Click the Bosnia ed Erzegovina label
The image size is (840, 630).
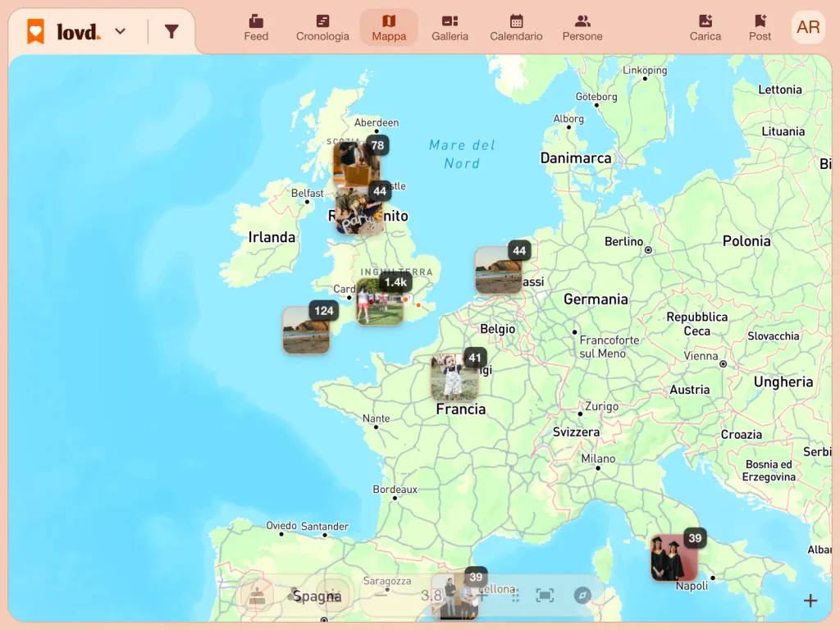[x=769, y=470]
